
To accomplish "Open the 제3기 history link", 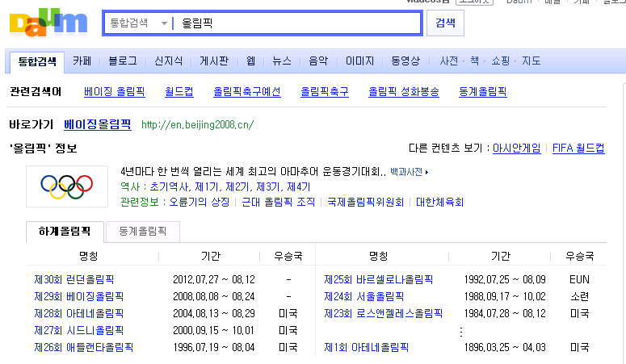I will coord(267,186).
